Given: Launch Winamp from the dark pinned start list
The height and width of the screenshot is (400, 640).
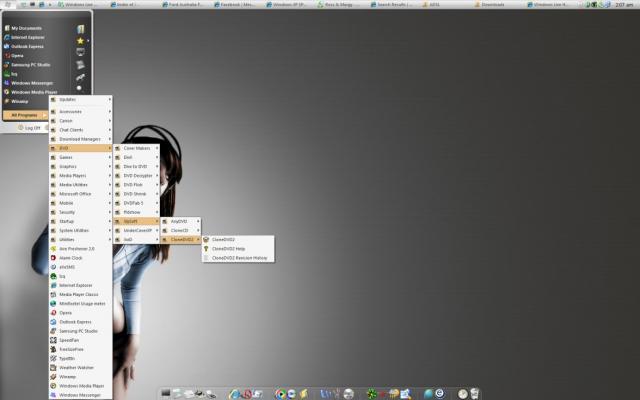Looking at the screenshot, I should point(20,101).
